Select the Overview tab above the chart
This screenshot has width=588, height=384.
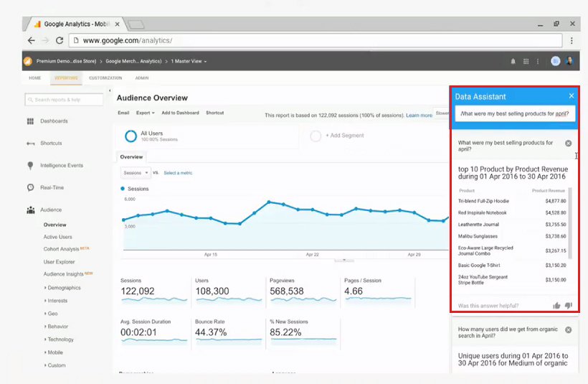[x=131, y=157]
